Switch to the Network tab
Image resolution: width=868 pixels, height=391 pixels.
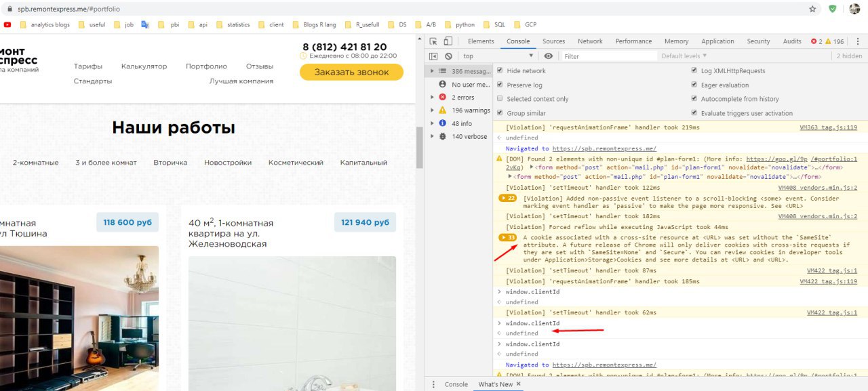590,41
